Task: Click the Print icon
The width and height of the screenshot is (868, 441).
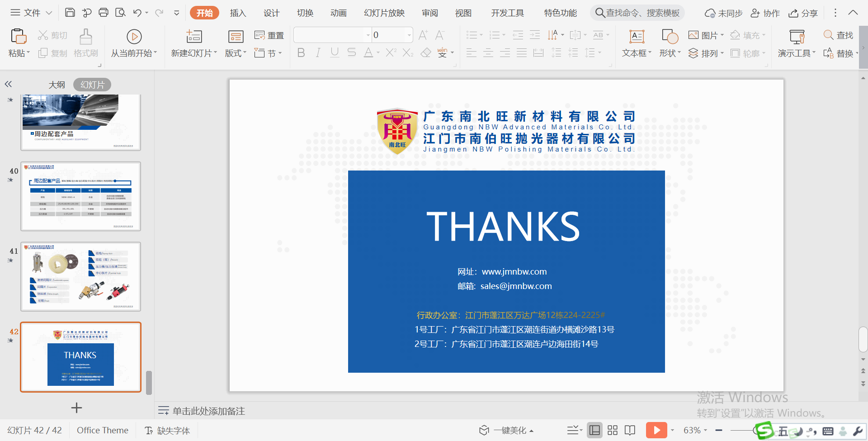Action: (104, 13)
